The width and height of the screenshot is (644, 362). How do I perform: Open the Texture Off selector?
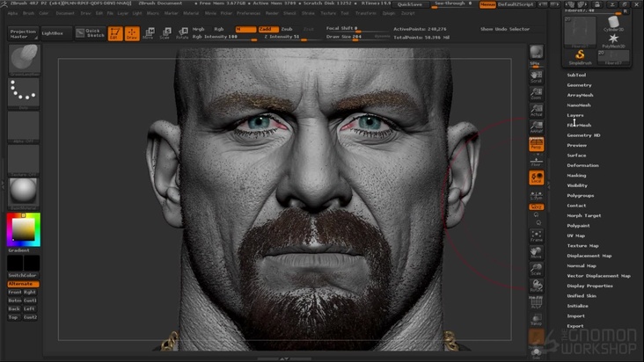tap(24, 160)
